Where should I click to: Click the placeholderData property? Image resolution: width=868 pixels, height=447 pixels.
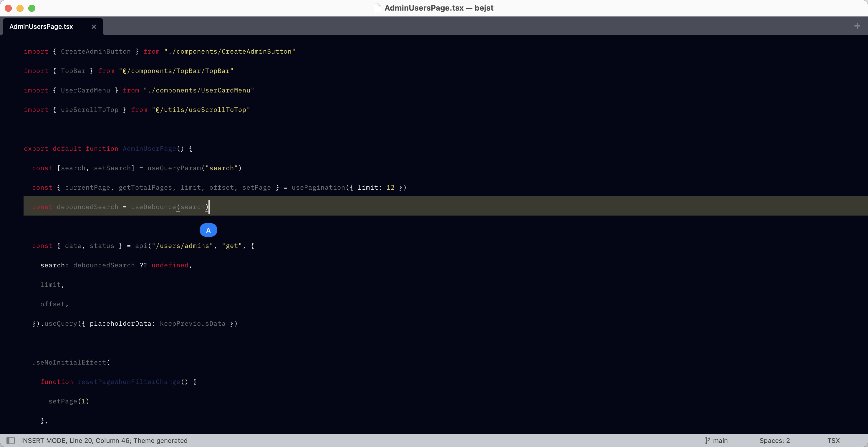[120, 324]
